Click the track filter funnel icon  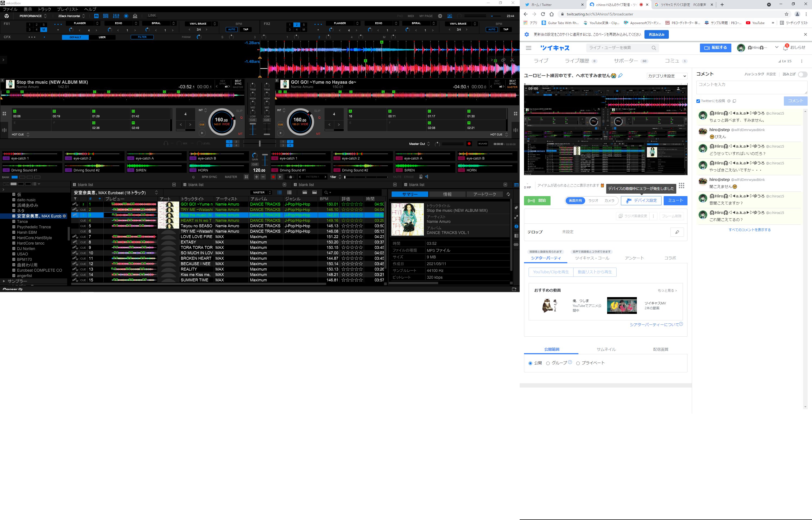[x=75, y=199]
